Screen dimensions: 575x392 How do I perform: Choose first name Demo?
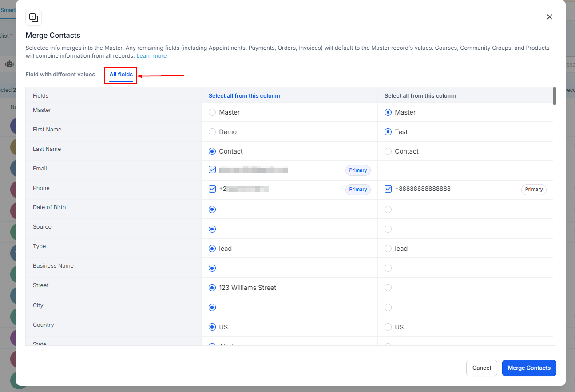(212, 132)
